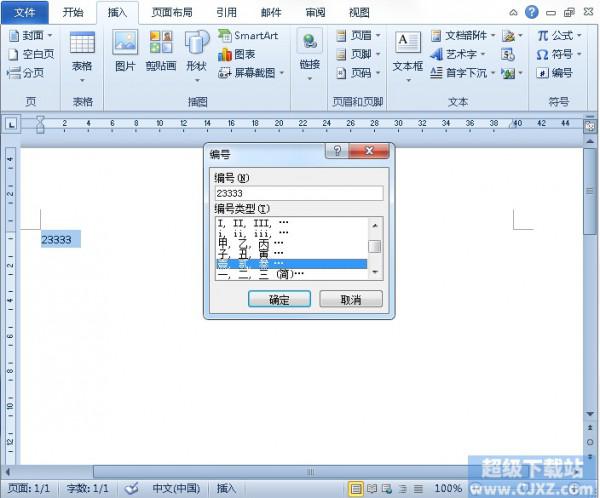This screenshot has width=600, height=498.
Task: Open help in the numbering dialog
Action: pyautogui.click(x=337, y=150)
